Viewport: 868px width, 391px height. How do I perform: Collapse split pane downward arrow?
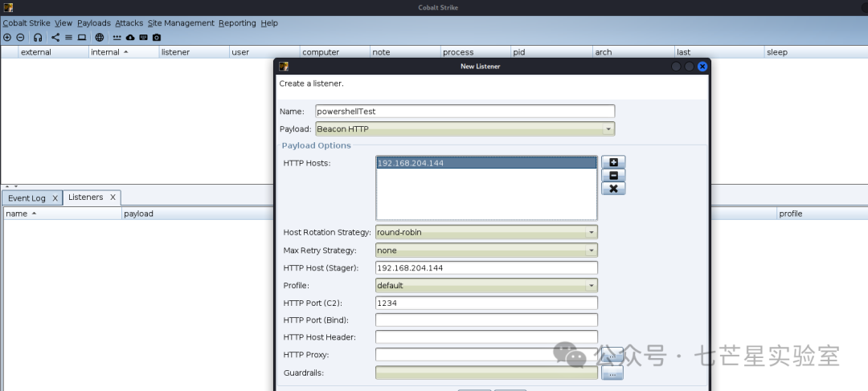15,186
